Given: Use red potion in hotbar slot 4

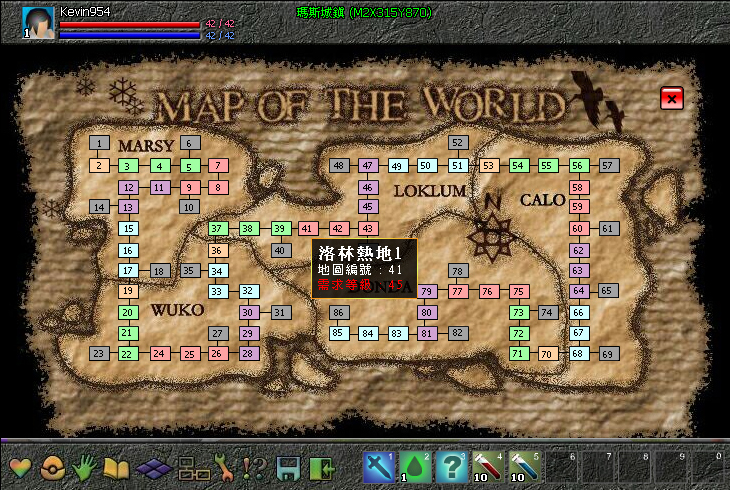Looking at the screenshot, I should pos(487,467).
